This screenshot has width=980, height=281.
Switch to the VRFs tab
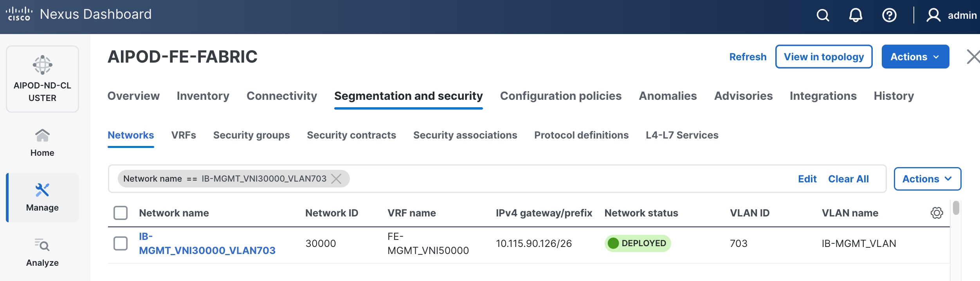point(184,135)
